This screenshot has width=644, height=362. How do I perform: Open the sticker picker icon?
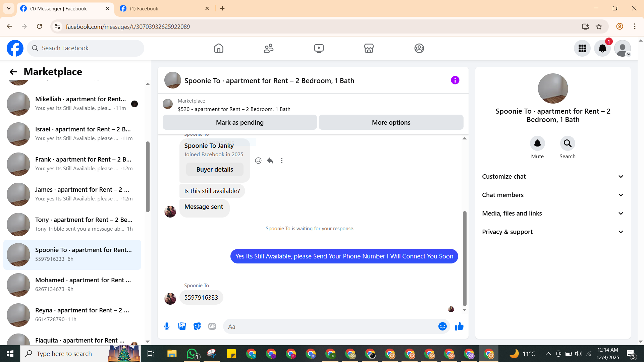pyautogui.click(x=197, y=326)
